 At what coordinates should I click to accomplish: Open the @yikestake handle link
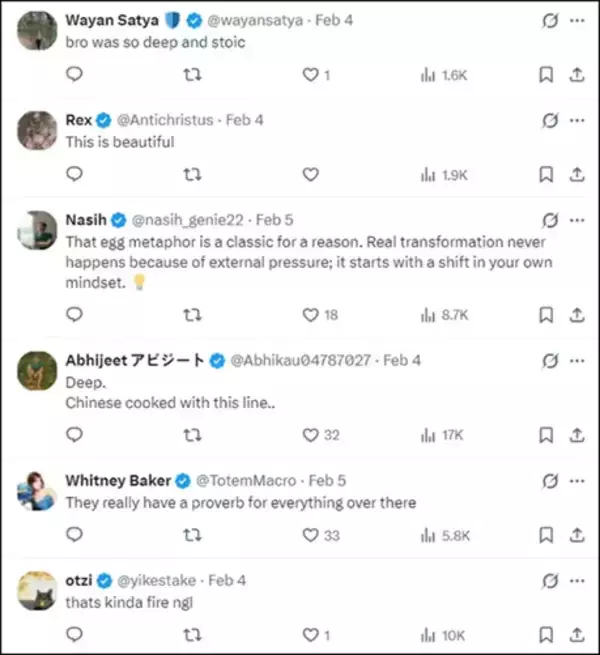pyautogui.click(x=158, y=580)
